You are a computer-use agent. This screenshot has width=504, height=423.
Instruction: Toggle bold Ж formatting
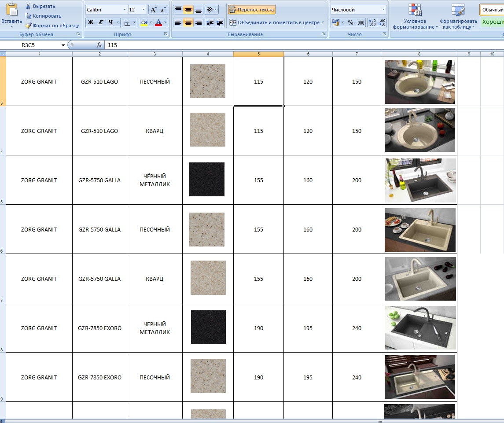91,22
